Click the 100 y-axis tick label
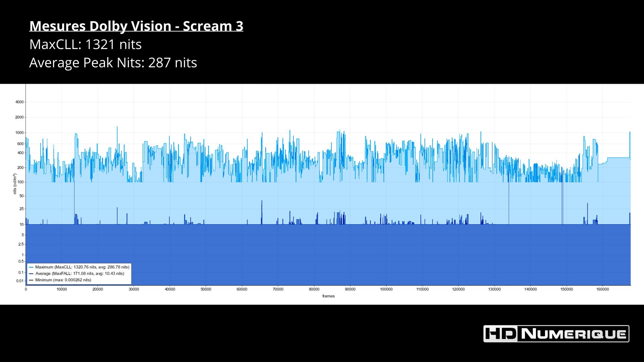Viewport: 644px width, 362px height. (20, 182)
